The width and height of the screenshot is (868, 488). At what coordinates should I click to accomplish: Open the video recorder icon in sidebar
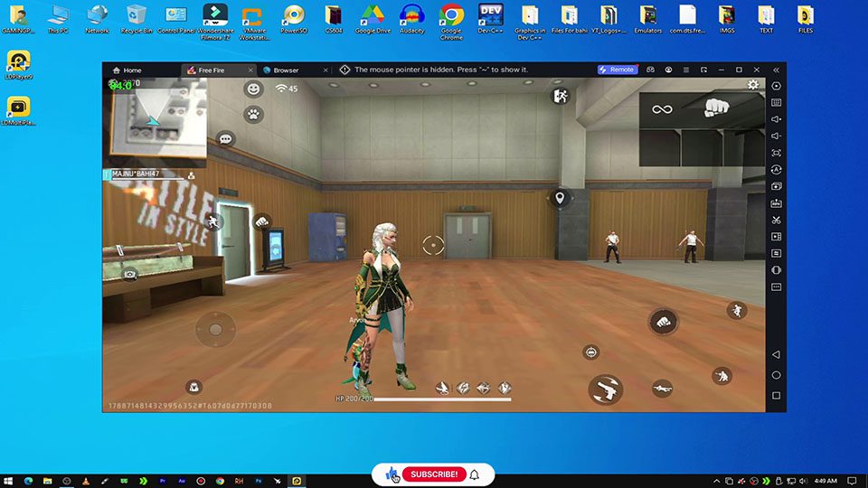coord(776,236)
